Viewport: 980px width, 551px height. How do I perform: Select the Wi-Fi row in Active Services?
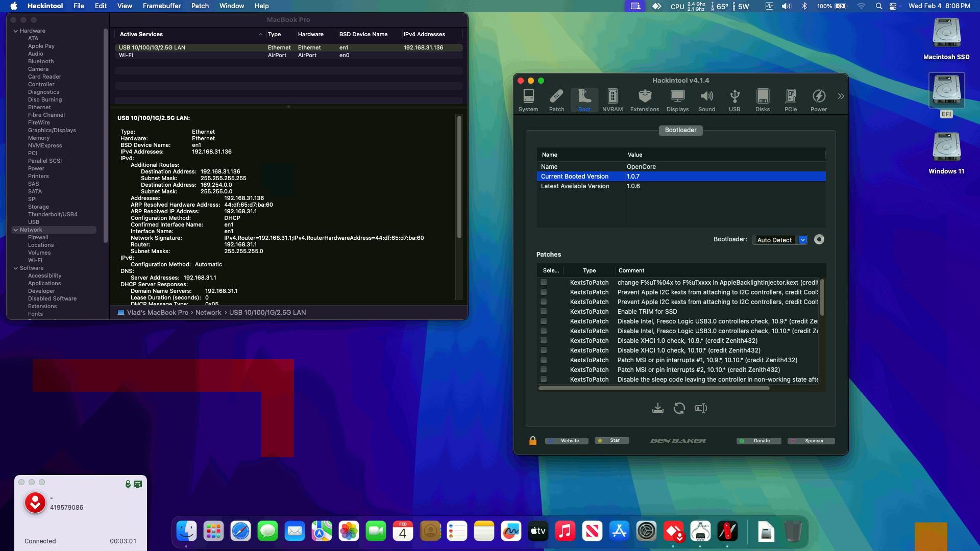[x=289, y=55]
